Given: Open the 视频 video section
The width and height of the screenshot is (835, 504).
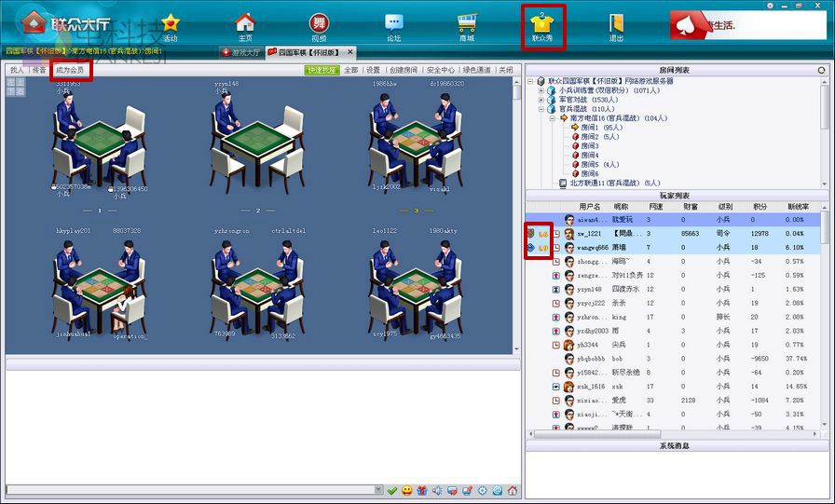Looking at the screenshot, I should pyautogui.click(x=319, y=26).
